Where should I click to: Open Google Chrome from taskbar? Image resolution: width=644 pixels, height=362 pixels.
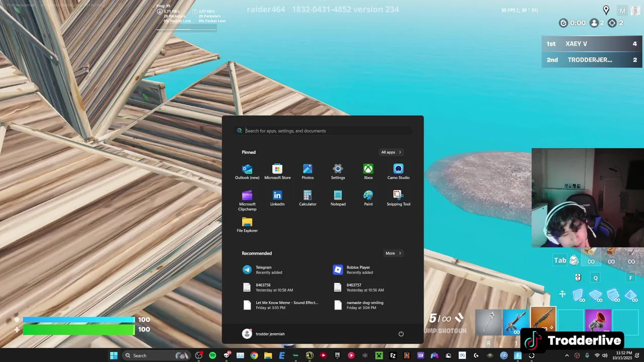pos(254,355)
